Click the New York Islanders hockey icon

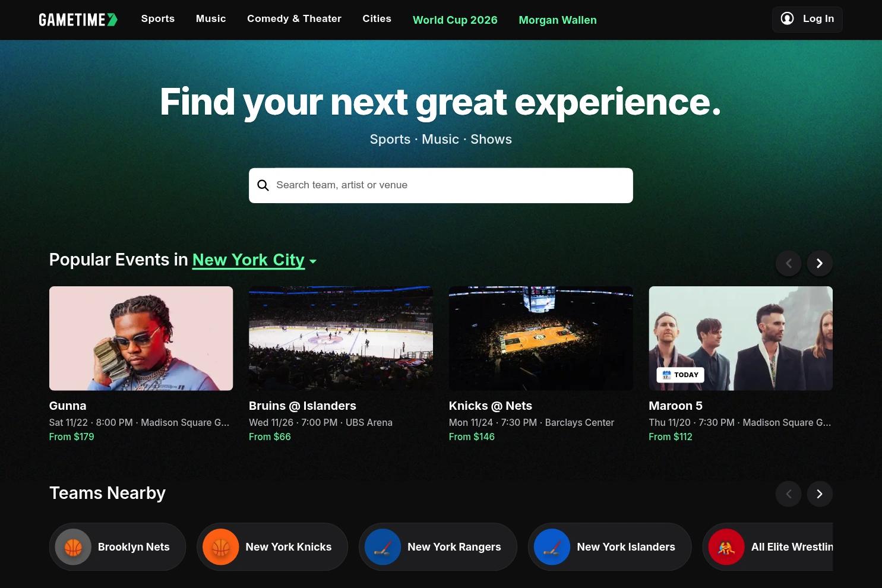click(x=552, y=547)
